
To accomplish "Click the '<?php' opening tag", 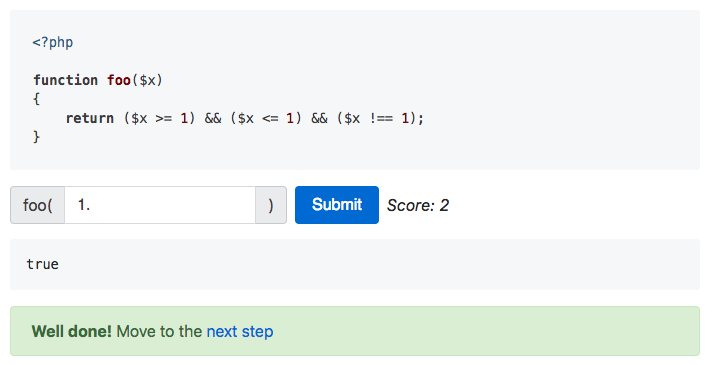I will click(53, 42).
